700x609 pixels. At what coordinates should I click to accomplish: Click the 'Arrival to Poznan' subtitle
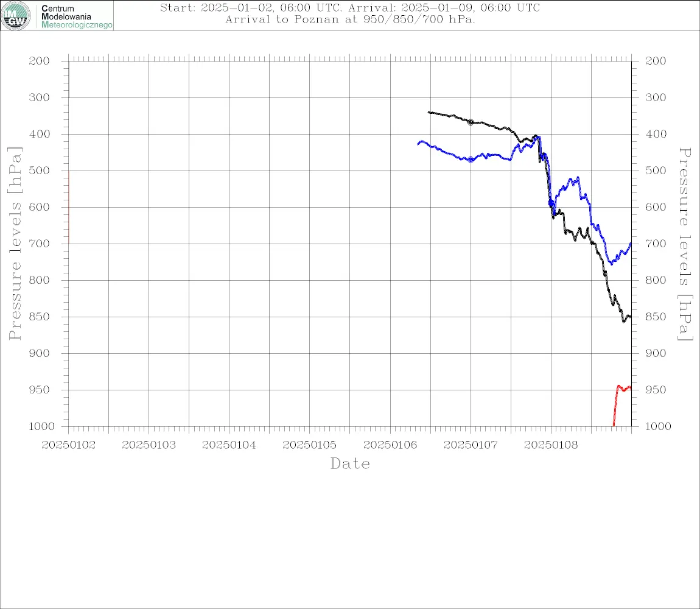pyautogui.click(x=350, y=19)
